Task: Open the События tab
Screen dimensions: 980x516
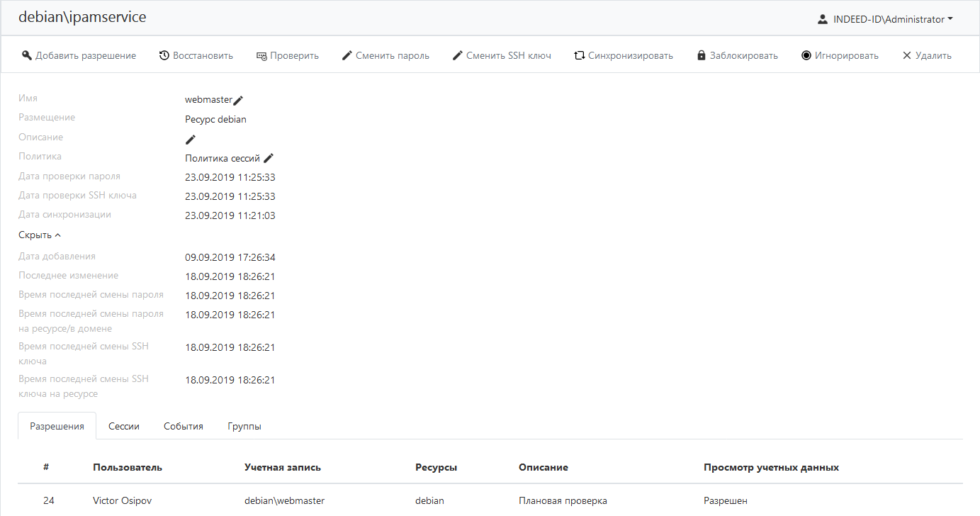Action: [x=184, y=427]
